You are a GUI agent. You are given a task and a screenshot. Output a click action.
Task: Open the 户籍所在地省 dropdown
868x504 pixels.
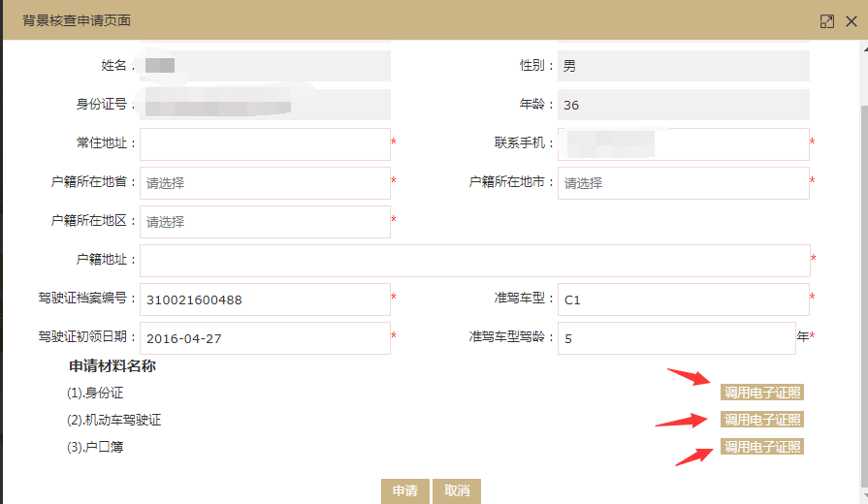pyautogui.click(x=265, y=183)
